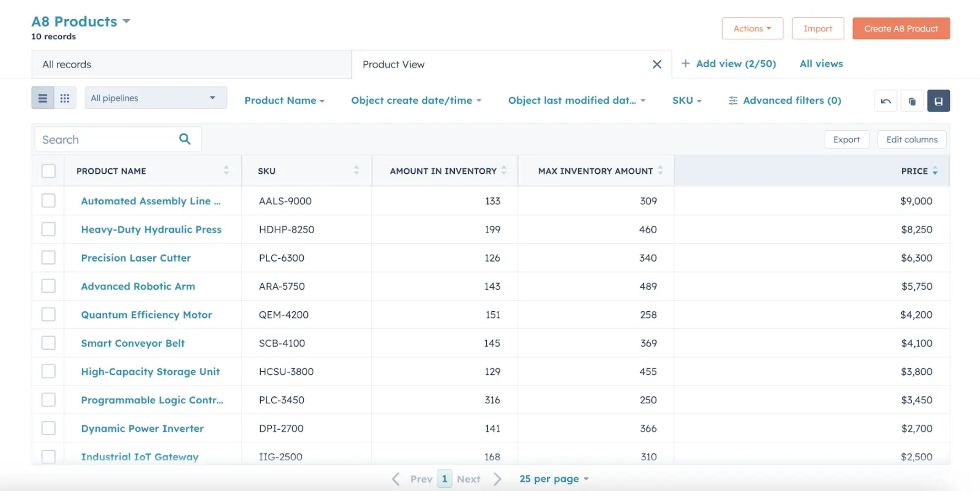Click the undo view changes icon
Screen dimensions: 980x491
(x=885, y=101)
